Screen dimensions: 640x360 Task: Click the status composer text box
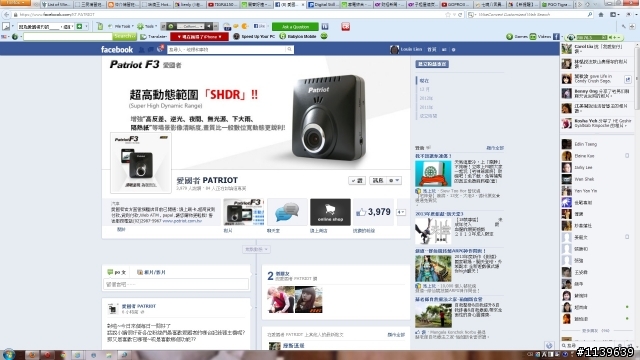tap(176, 284)
